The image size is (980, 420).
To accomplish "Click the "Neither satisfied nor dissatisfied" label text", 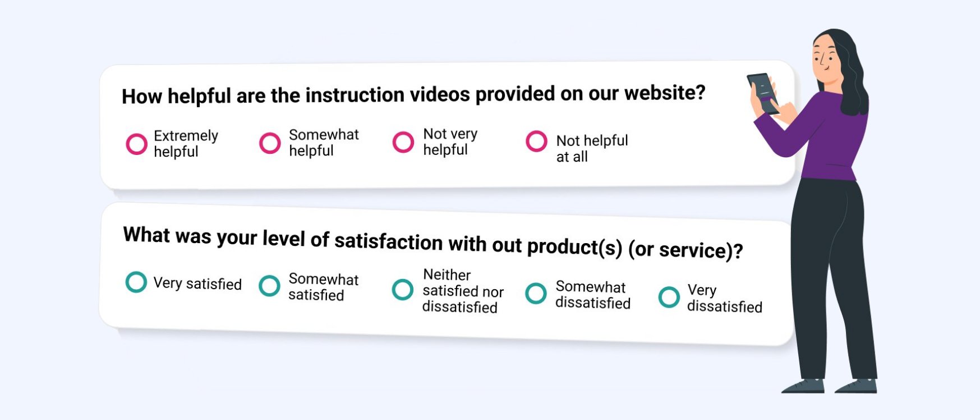I will point(463,291).
